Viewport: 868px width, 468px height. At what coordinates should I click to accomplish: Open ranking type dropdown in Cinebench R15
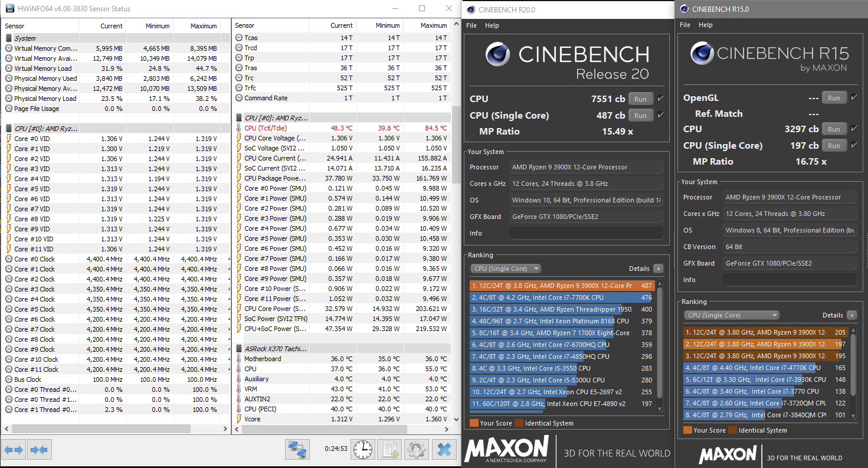732,315
